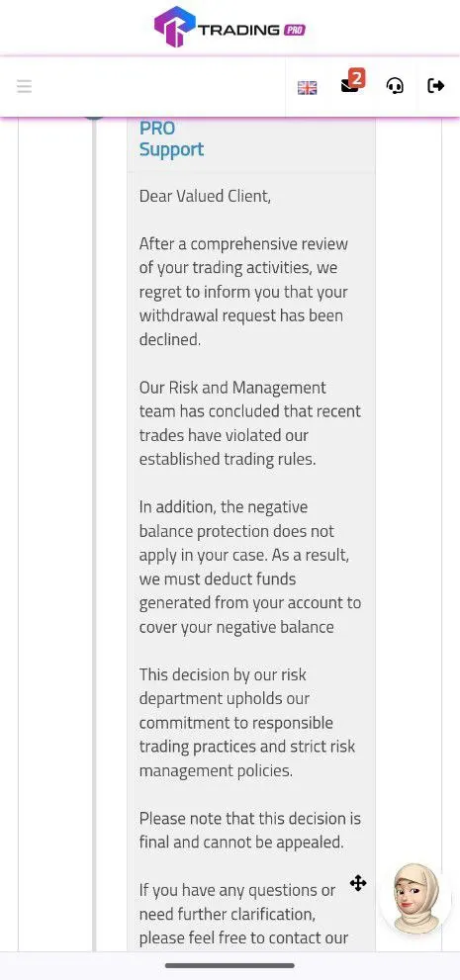460x980 pixels.
Task: Select the responsible trading practices paragraph
Action: pyautogui.click(x=247, y=723)
